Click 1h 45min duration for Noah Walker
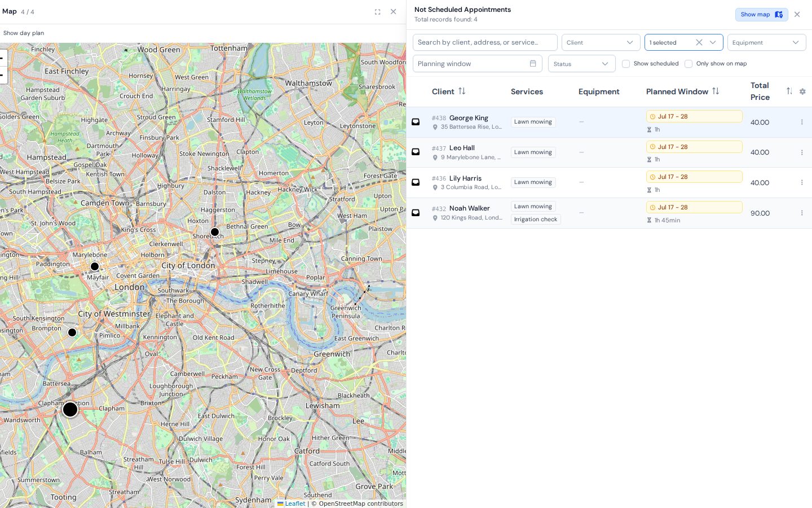This screenshot has height=508, width=812. point(667,220)
